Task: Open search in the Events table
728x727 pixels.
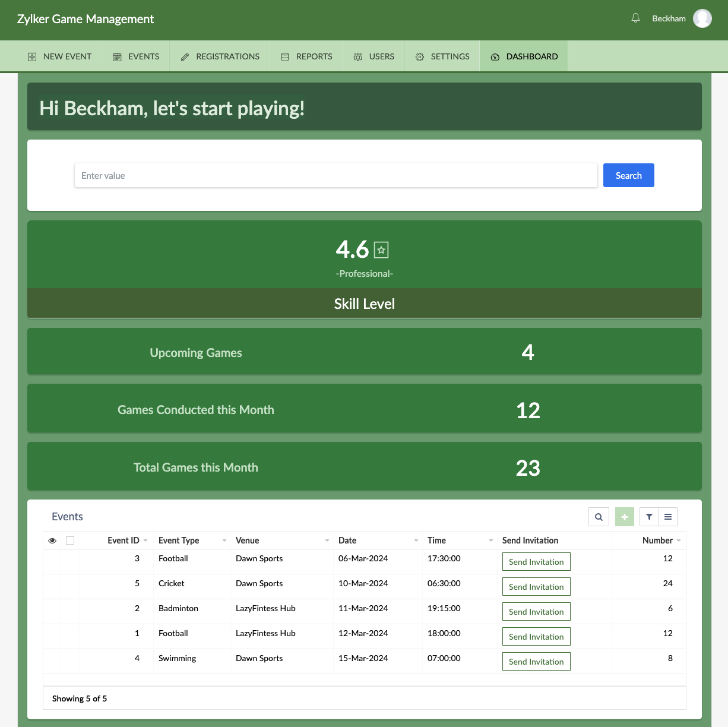Action: (x=599, y=517)
